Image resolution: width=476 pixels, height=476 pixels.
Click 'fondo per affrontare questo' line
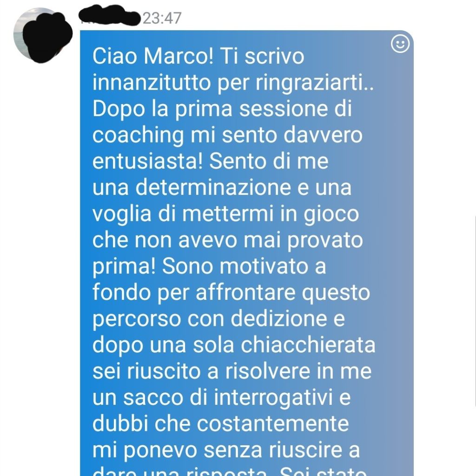[231, 293]
